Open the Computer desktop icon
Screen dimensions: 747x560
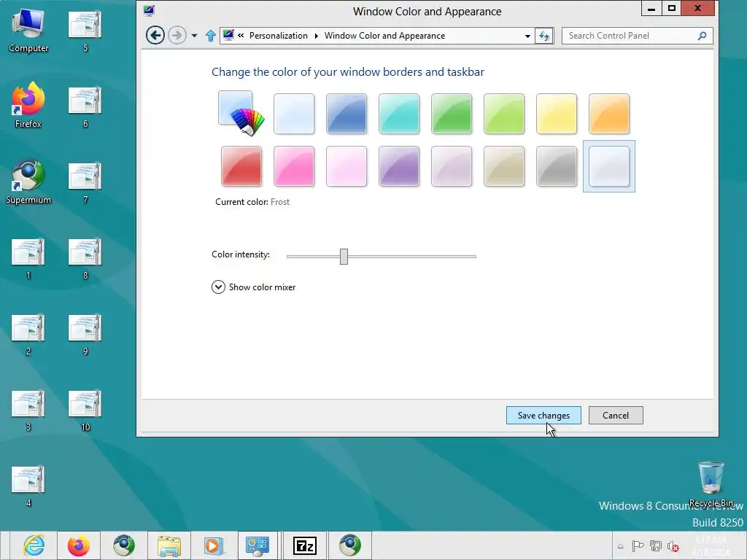click(x=28, y=31)
